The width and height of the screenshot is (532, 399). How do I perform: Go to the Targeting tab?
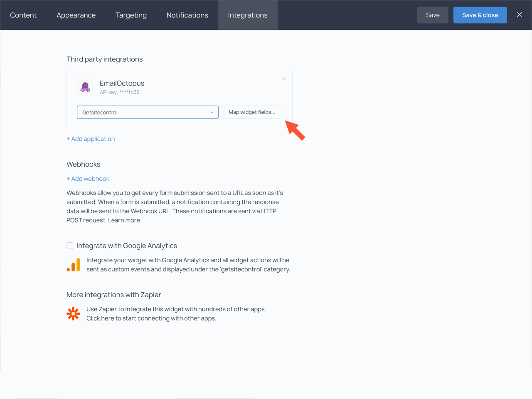tap(131, 15)
